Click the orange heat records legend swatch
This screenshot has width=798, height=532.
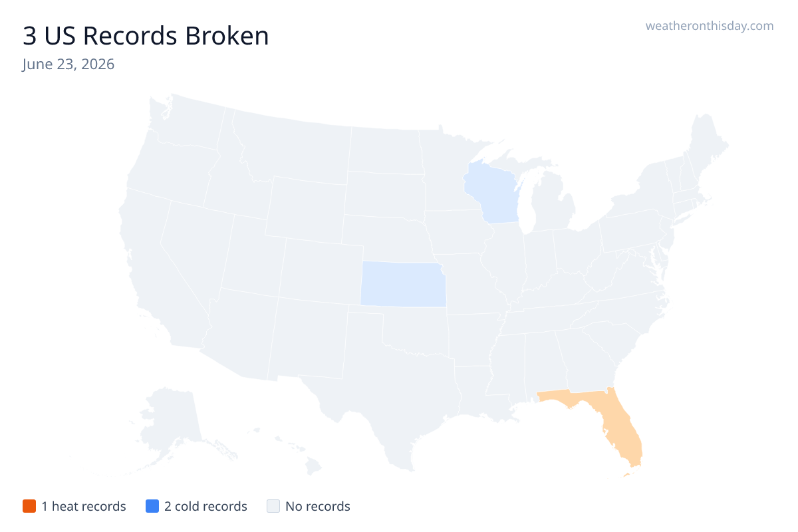click(x=29, y=506)
